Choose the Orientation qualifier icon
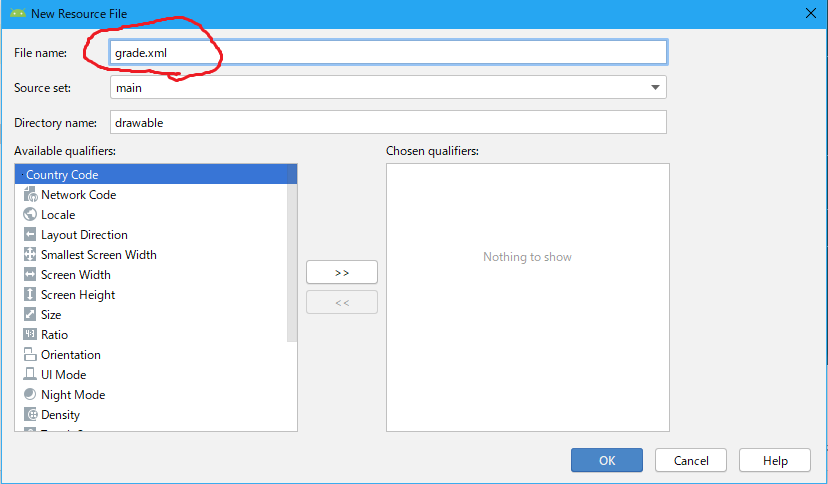Screen dimensions: 828x484 pyautogui.click(x=30, y=354)
